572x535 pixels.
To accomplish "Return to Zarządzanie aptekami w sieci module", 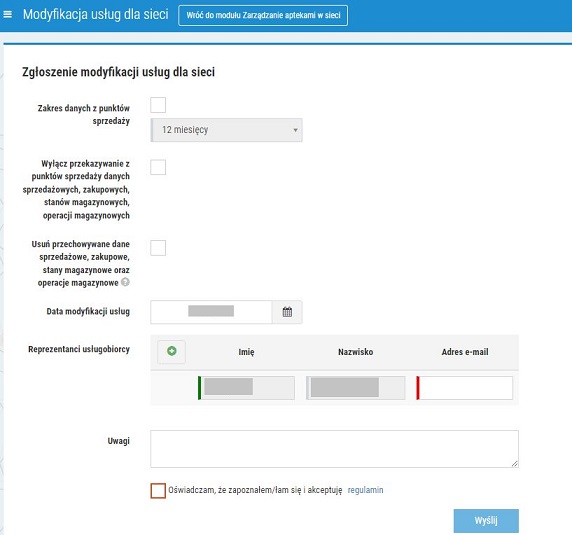I will pyautogui.click(x=263, y=15).
